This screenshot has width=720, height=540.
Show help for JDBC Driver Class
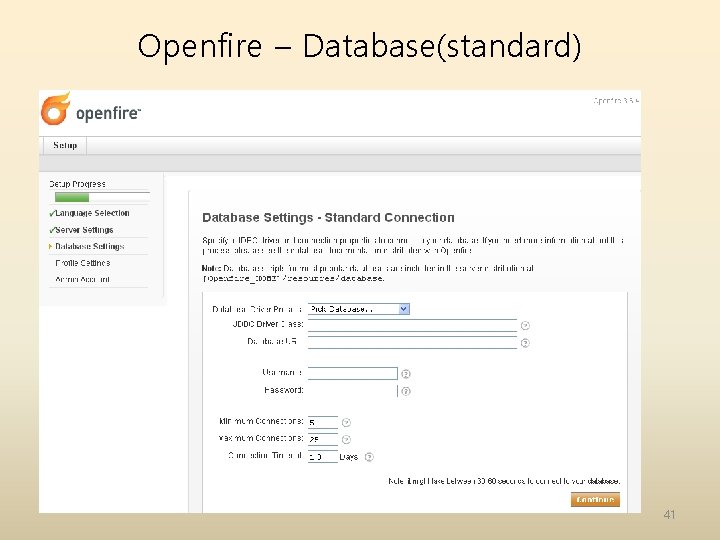(525, 326)
